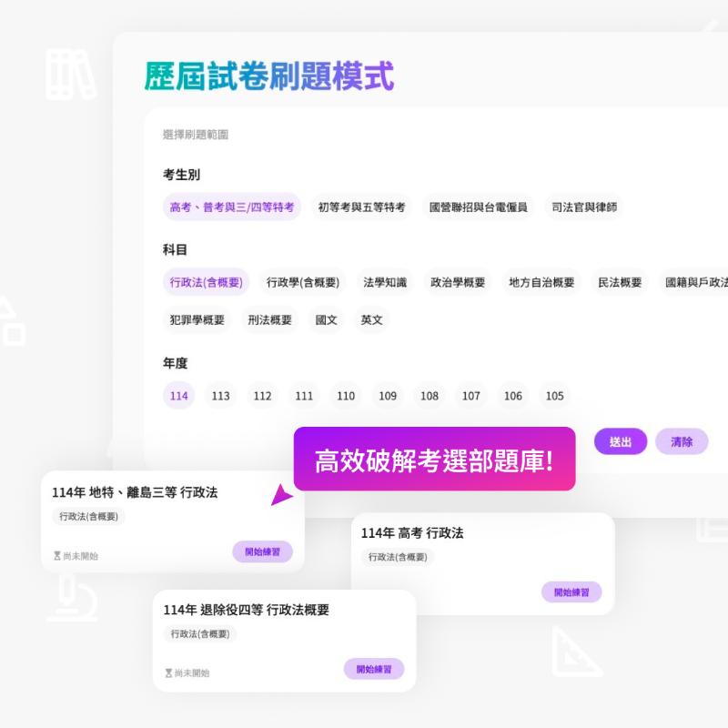This screenshot has height=728, width=728.
Task: Select year 105 chip
Action: click(554, 396)
